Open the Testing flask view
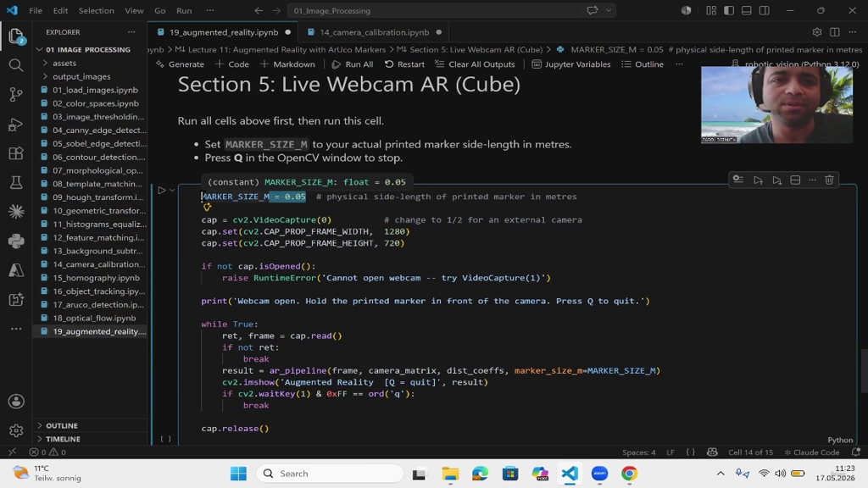Viewport: 868px width, 488px height. click(16, 183)
